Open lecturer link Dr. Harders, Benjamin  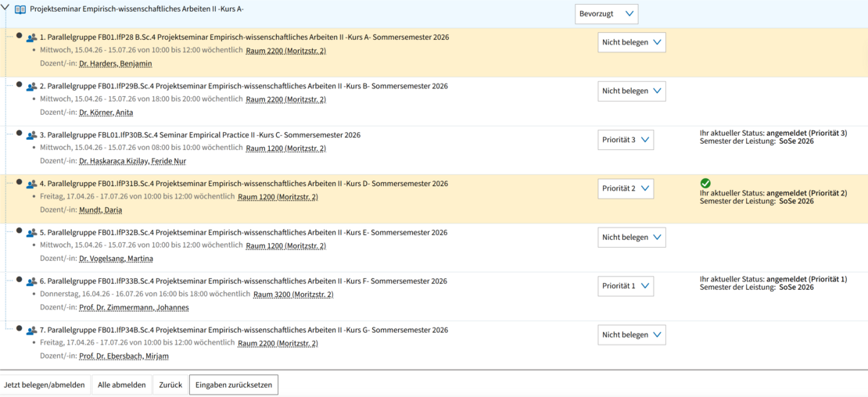coord(116,64)
